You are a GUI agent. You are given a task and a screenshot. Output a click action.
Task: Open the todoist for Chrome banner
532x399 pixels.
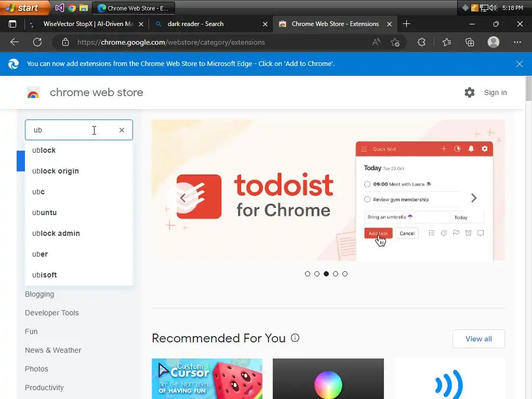328,190
